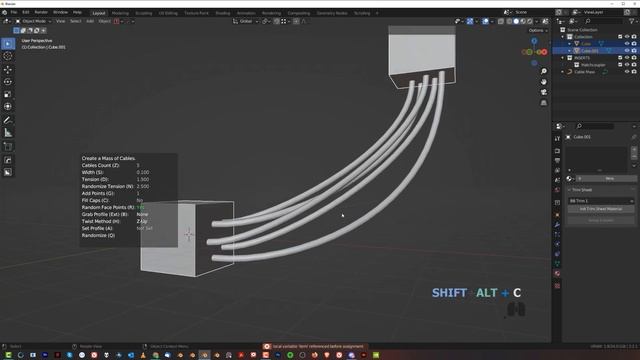Click the material sphere browse icon
Screen dimensions: 640x360
[x=569, y=178]
